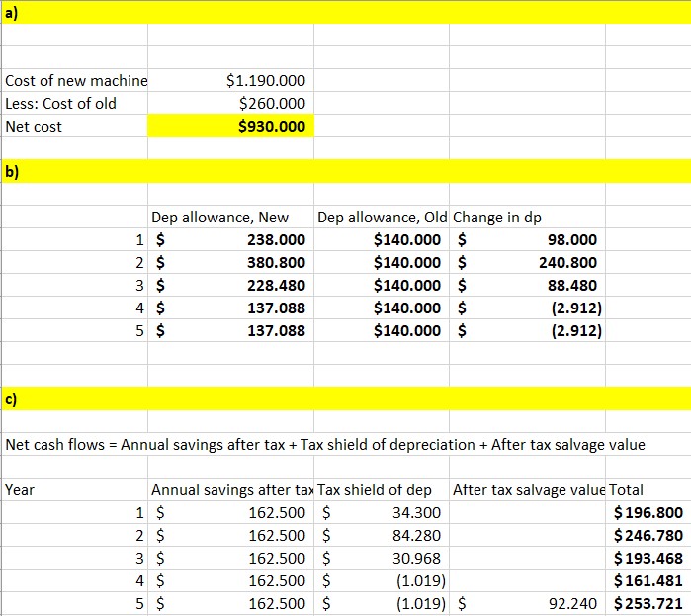The width and height of the screenshot is (691, 616).
Task: Select the 380.800 new depreciation cell
Action: (229, 263)
